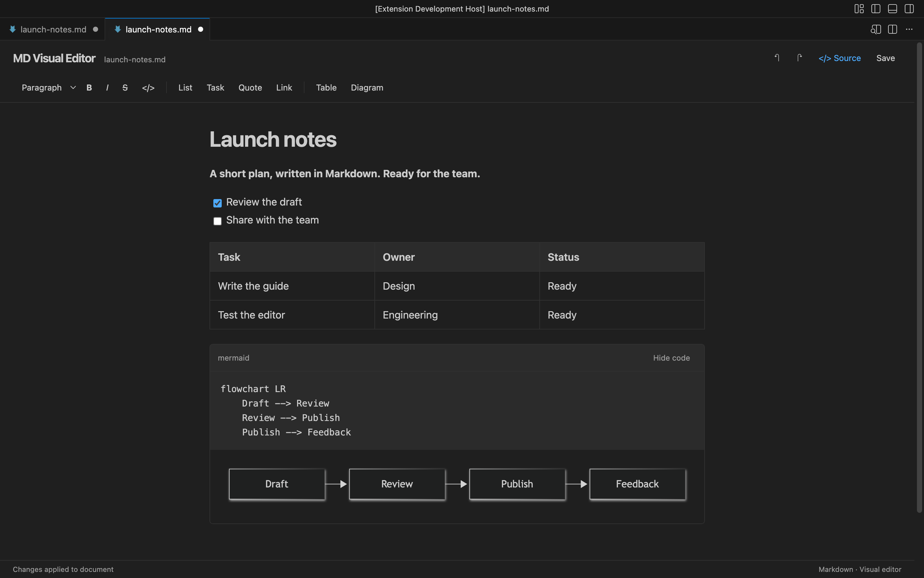Toggle bold formatting in the toolbar

coord(89,88)
